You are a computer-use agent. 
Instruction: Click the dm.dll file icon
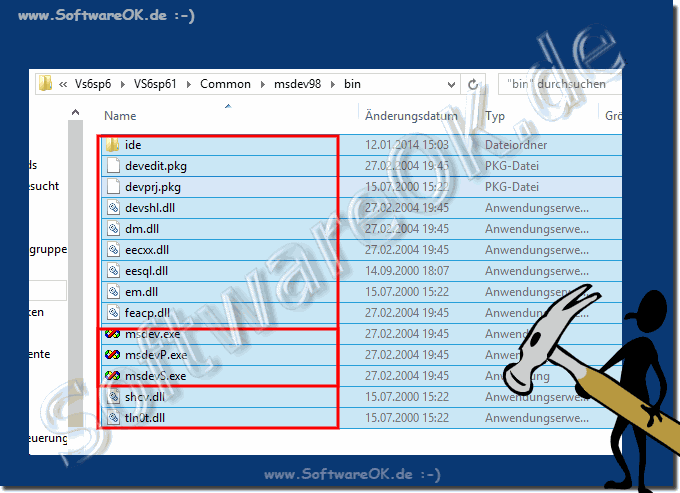[x=113, y=229]
